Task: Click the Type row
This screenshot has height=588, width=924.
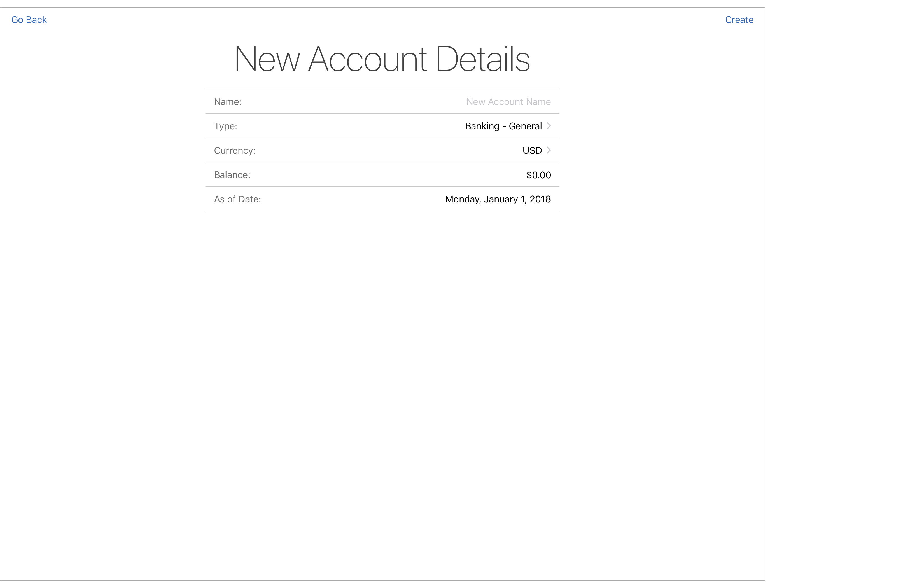Action: [382, 126]
